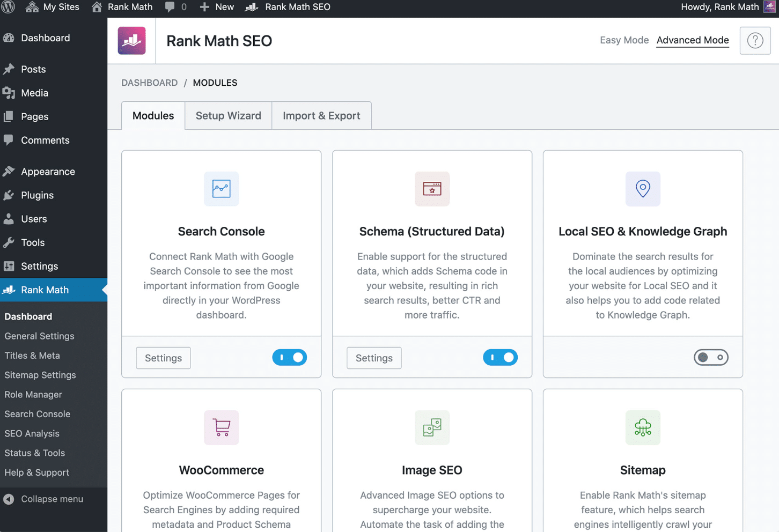Open the Import & Export tab
Screen dimensions: 779x532
(x=321, y=115)
